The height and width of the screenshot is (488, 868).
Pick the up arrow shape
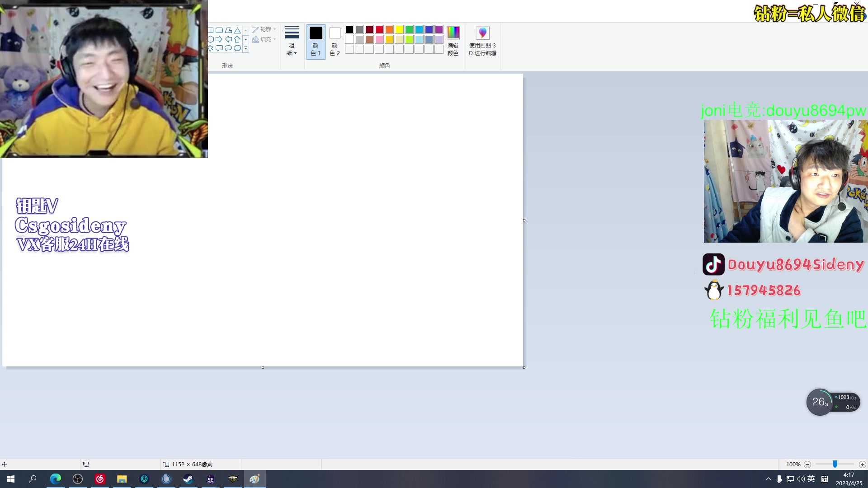coord(237,39)
